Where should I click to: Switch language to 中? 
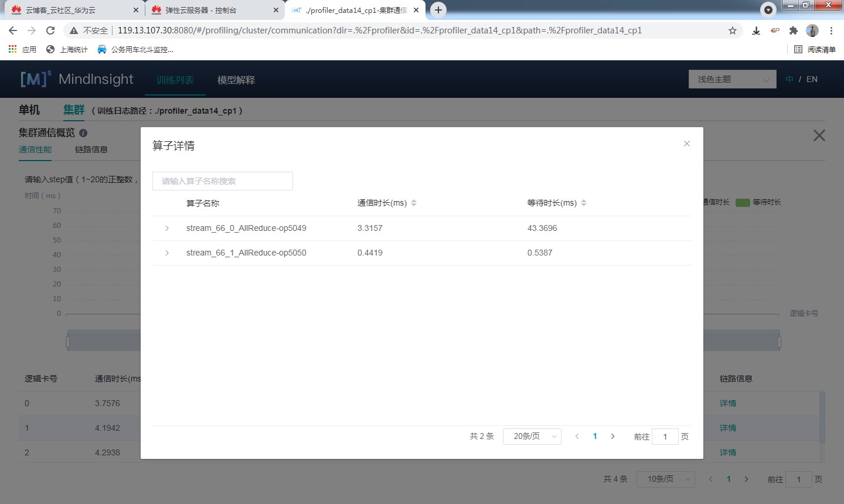coord(789,79)
